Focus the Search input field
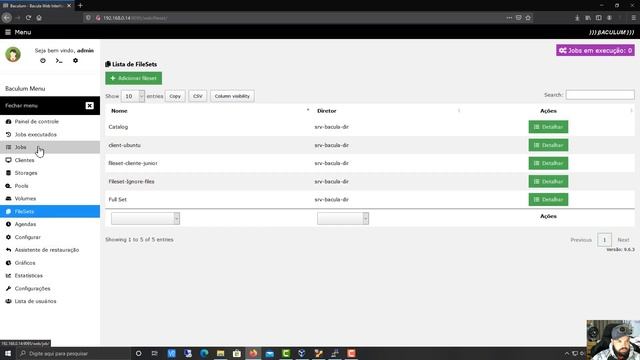The height and width of the screenshot is (360, 640). [600, 95]
